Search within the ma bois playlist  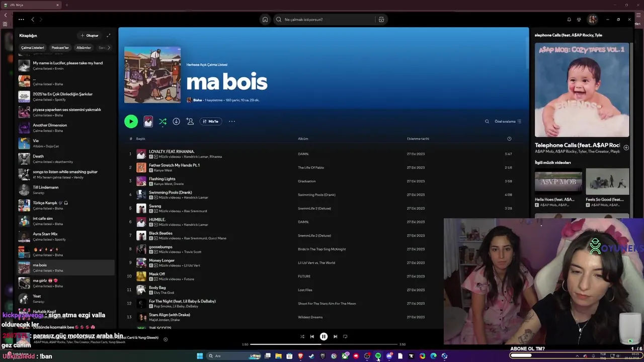[487, 121]
